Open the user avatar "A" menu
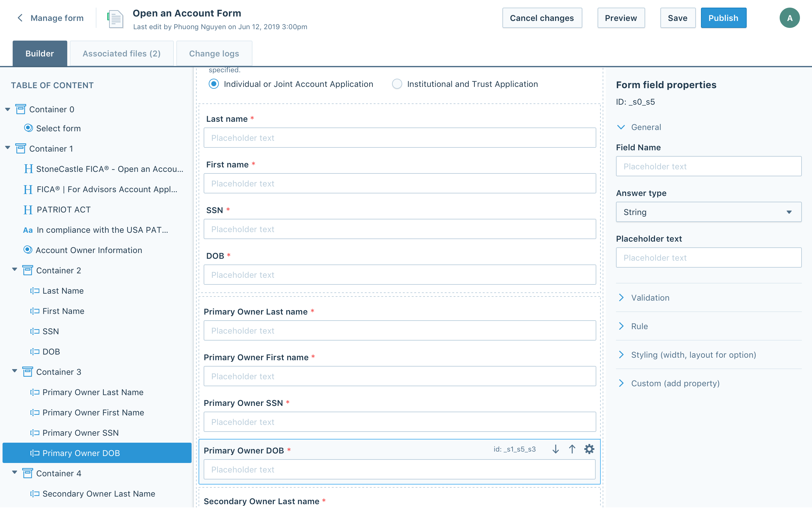The height and width of the screenshot is (508, 812). coord(789,18)
